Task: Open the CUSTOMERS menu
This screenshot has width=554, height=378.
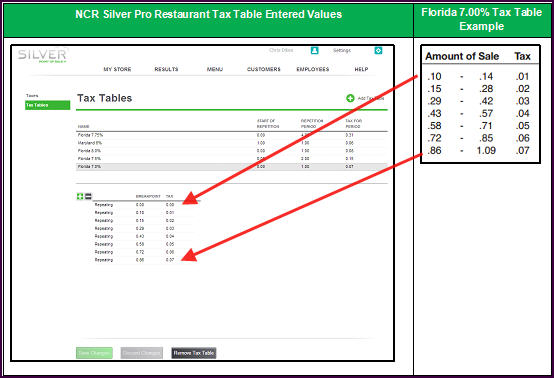Action: (x=264, y=69)
